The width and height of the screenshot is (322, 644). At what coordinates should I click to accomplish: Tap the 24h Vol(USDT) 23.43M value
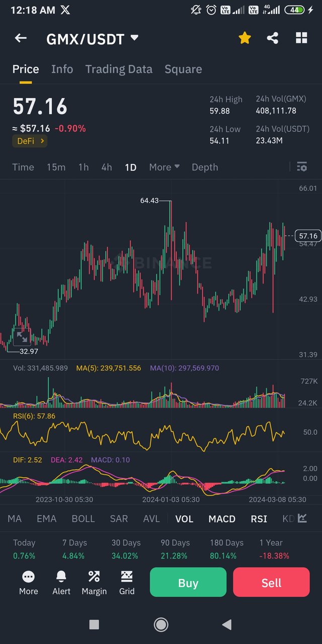(x=269, y=141)
